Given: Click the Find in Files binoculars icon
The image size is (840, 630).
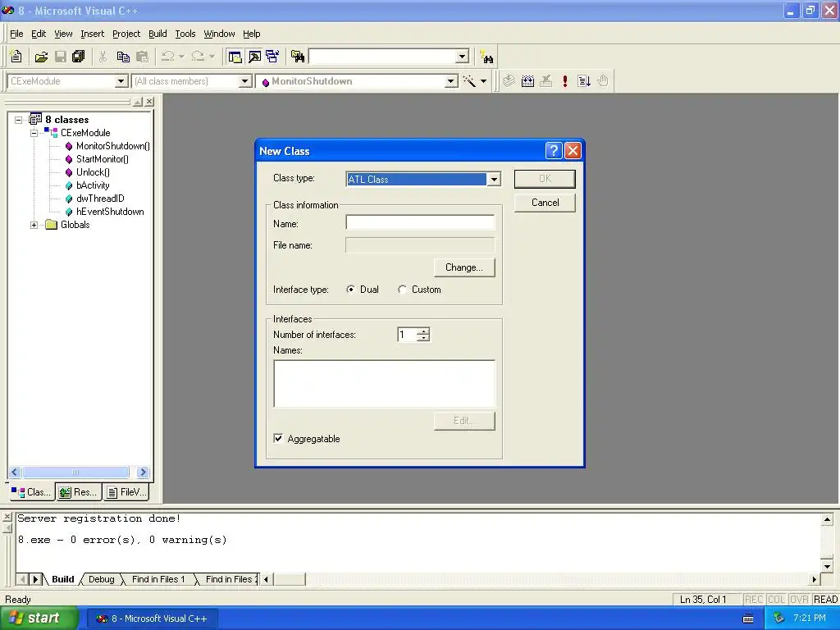Looking at the screenshot, I should click(x=298, y=57).
